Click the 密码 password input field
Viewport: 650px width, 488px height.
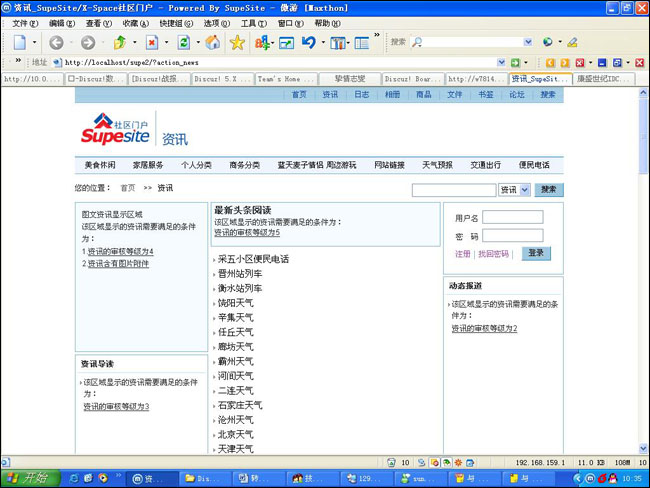click(513, 236)
